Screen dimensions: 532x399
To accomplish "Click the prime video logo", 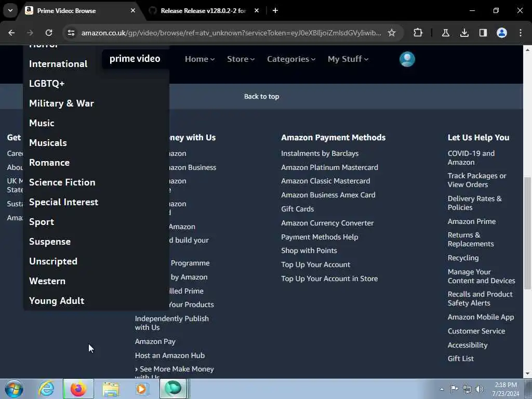I will point(135,59).
